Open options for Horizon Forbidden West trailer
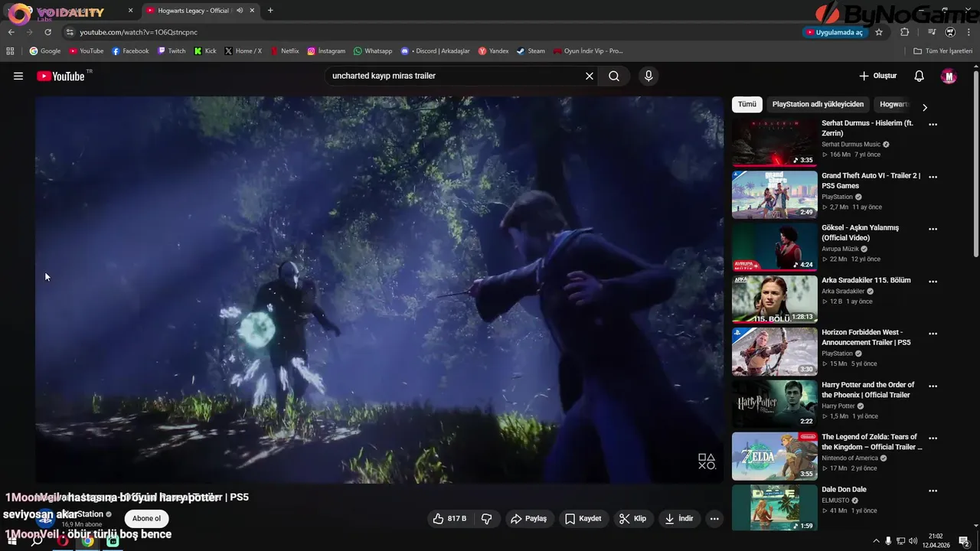Image resolution: width=980 pixels, height=551 pixels. tap(933, 333)
